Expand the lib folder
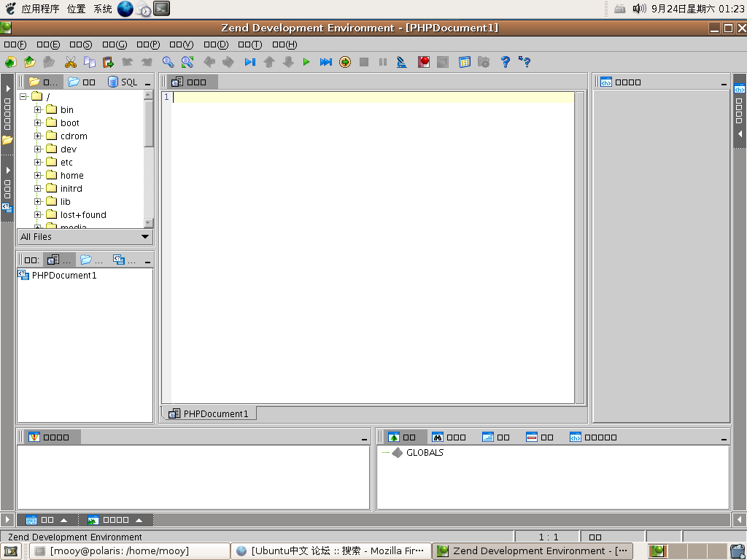The image size is (747, 560). (x=38, y=201)
